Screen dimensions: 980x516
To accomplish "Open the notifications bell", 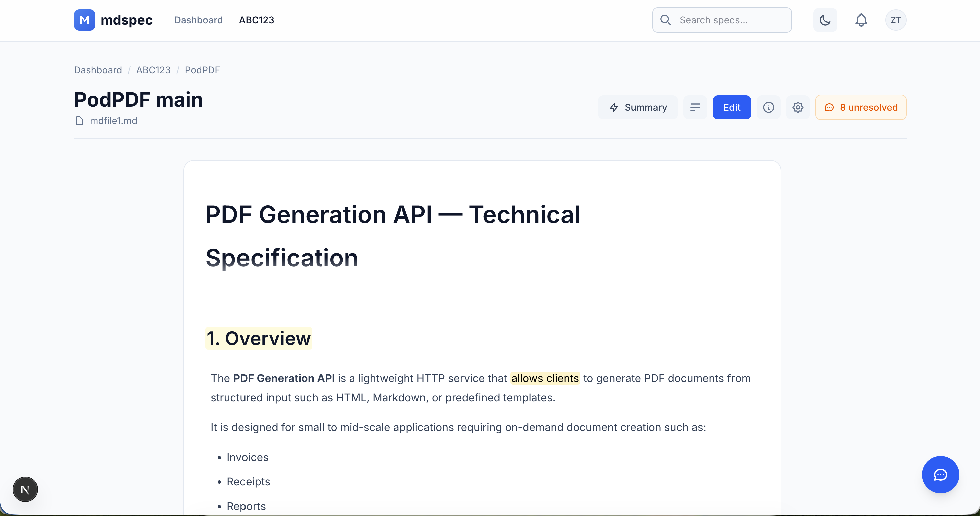I will [861, 20].
